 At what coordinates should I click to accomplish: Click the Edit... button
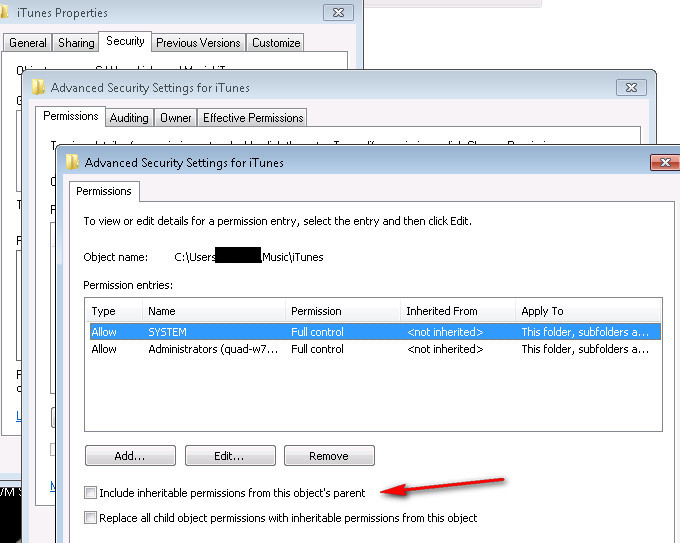(230, 456)
